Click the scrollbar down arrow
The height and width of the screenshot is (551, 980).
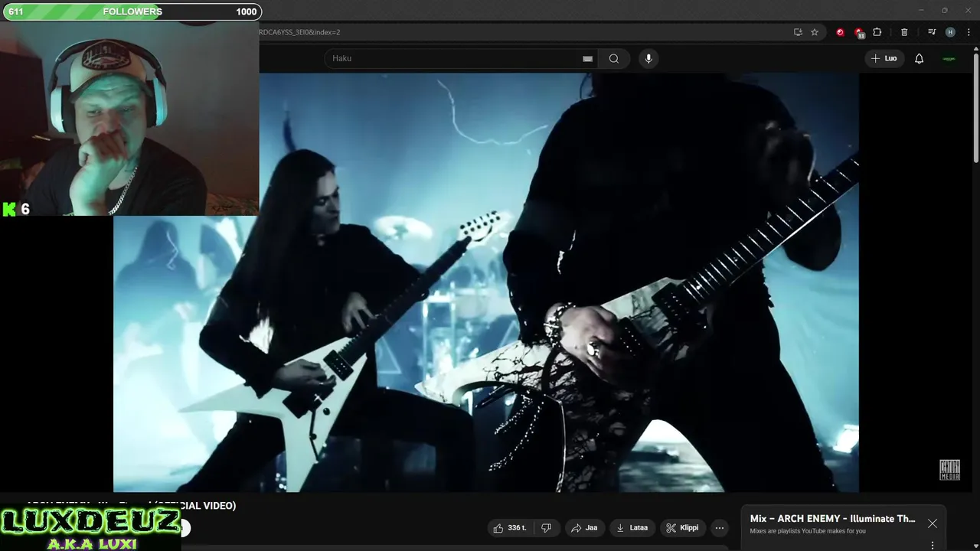[x=975, y=546]
